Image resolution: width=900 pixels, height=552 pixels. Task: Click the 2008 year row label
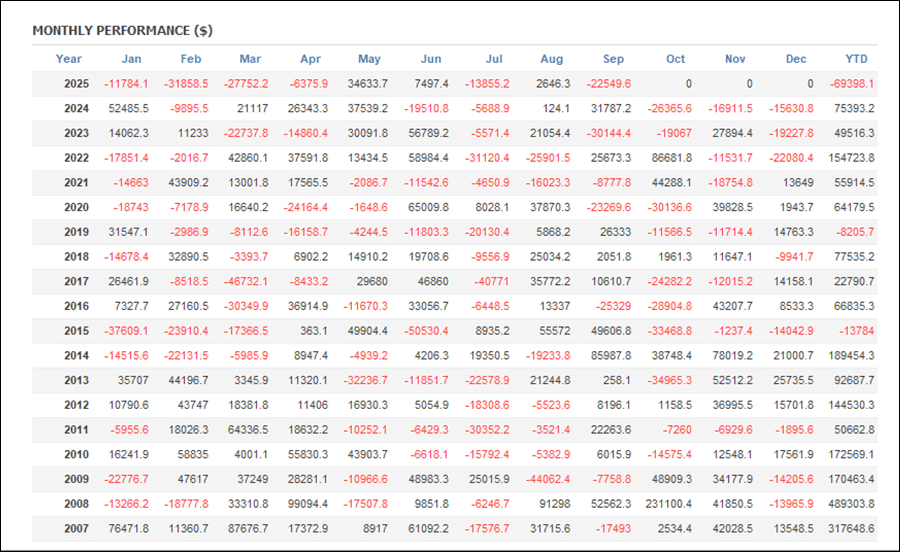coord(77,504)
